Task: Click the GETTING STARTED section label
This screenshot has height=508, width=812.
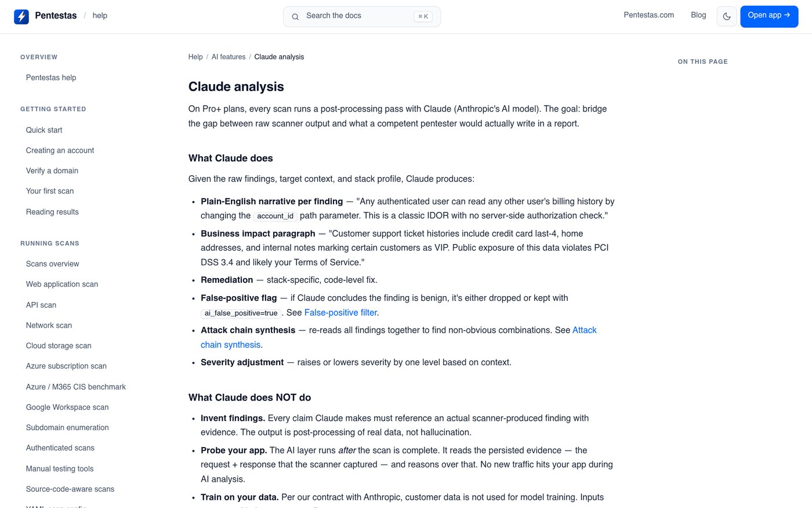Action: click(53, 109)
